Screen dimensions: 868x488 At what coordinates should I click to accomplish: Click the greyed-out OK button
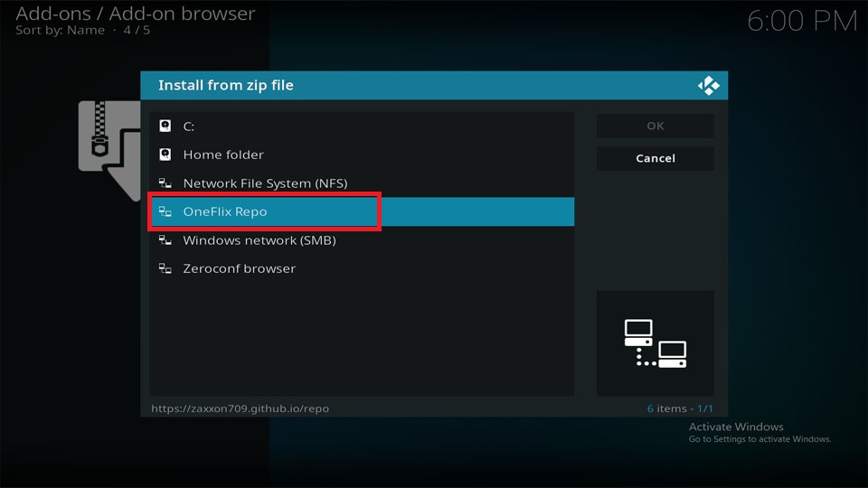(x=655, y=126)
